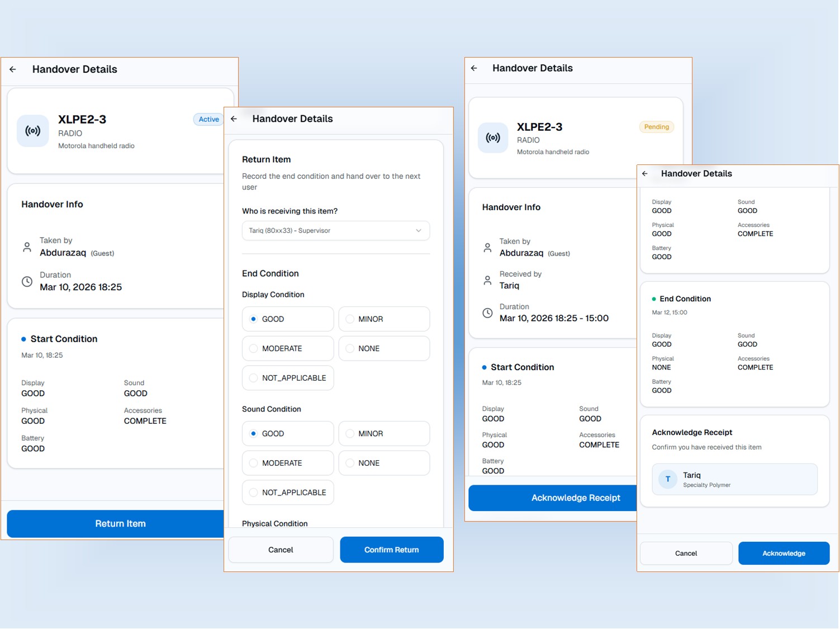Click radio icon beside Active XLPE2-3
This screenshot has width=840, height=629.
33,131
